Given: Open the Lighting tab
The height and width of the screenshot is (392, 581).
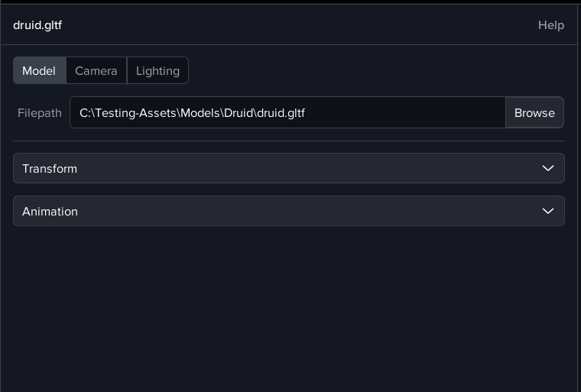Looking at the screenshot, I should [x=157, y=71].
